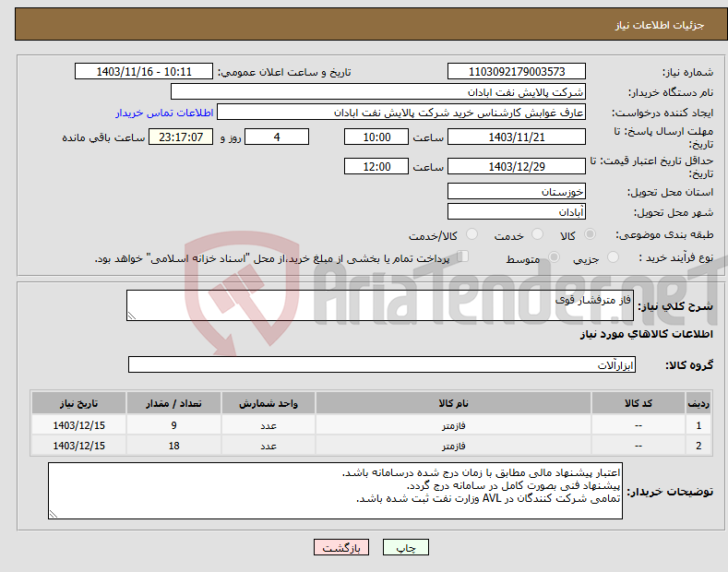This screenshot has height=572, width=728.
Task: Click the announcement date-time field 1403/11/16 - 10:11
Action: point(144,72)
